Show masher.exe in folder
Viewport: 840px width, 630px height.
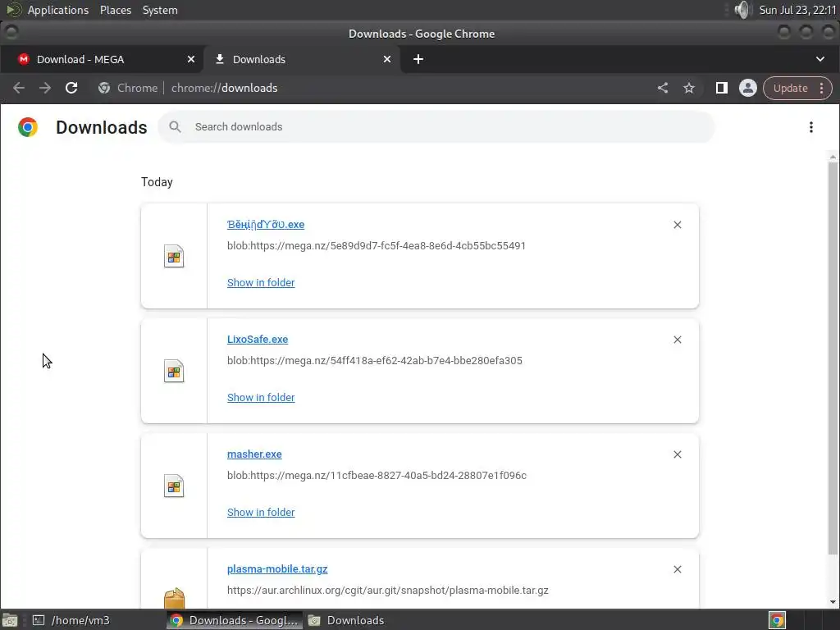(261, 512)
